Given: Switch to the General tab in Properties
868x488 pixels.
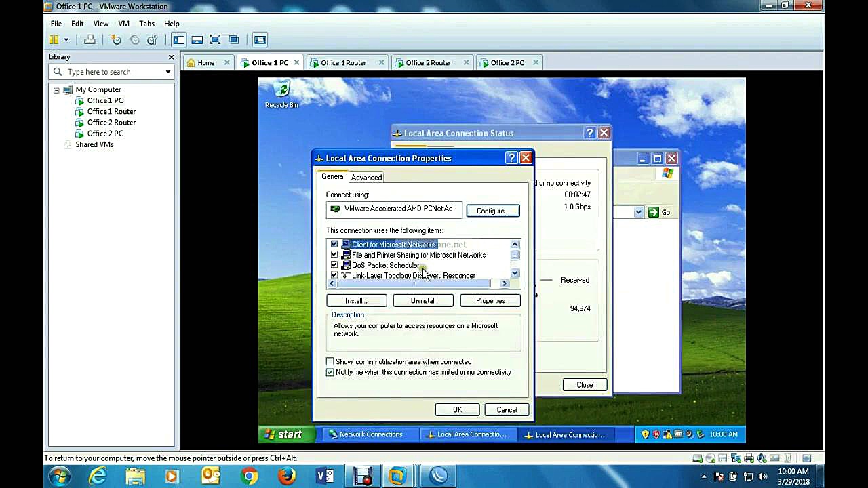Looking at the screenshot, I should [333, 176].
